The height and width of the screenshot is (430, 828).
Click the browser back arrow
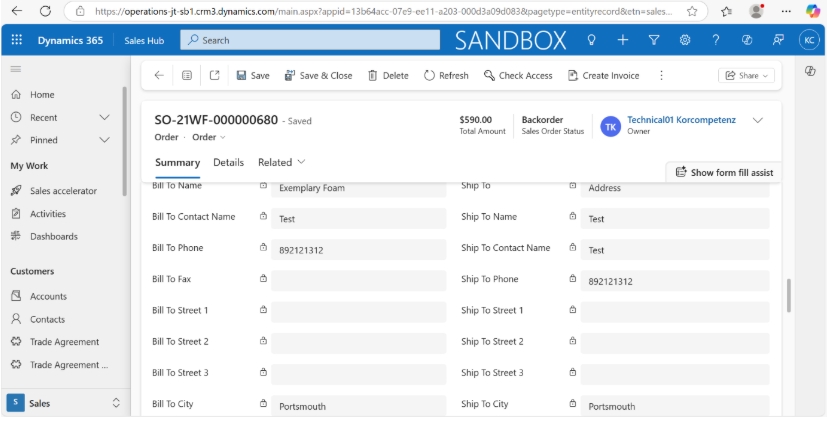click(x=17, y=11)
